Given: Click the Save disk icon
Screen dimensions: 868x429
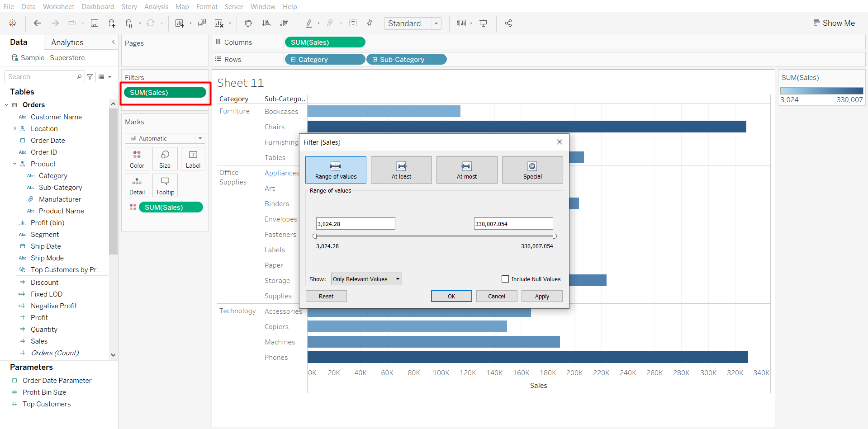Looking at the screenshot, I should (x=95, y=23).
